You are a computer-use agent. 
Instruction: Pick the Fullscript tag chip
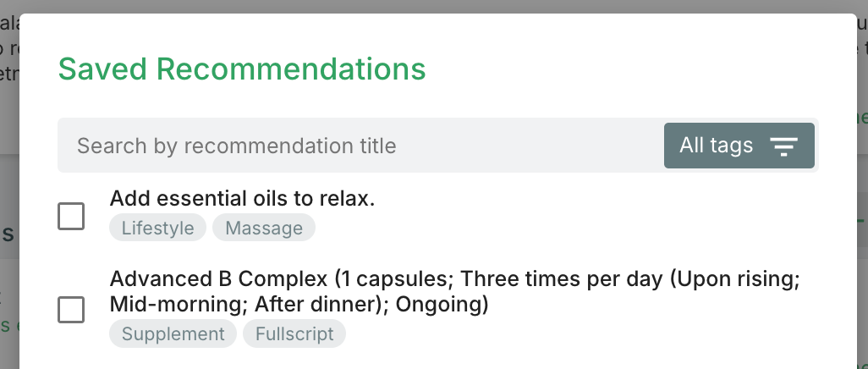coord(294,333)
